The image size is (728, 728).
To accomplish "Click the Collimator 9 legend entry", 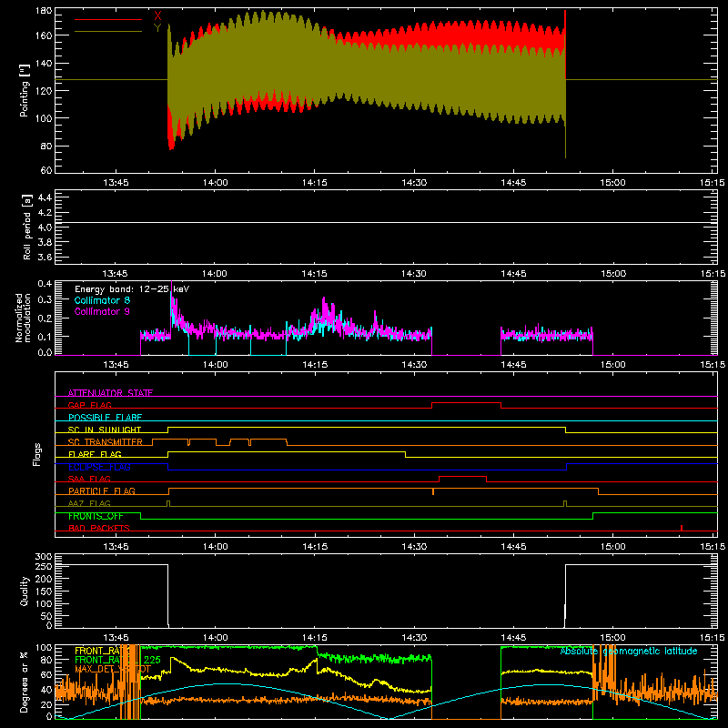I will [102, 311].
